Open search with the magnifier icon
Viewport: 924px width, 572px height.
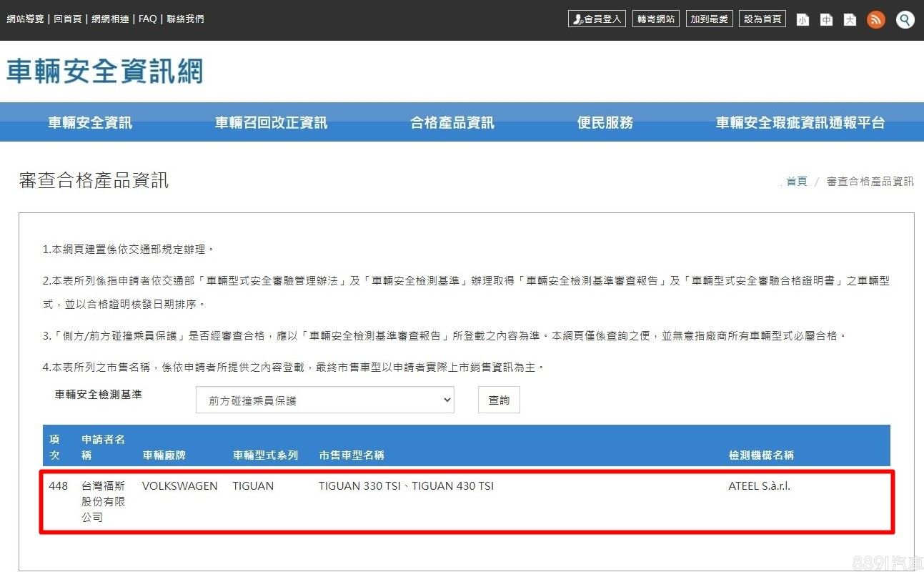tap(905, 19)
